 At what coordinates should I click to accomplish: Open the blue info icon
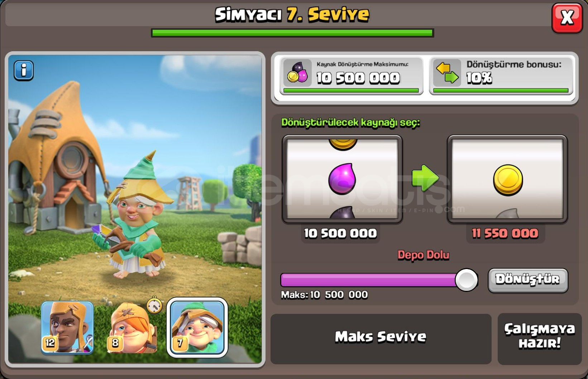tap(24, 70)
